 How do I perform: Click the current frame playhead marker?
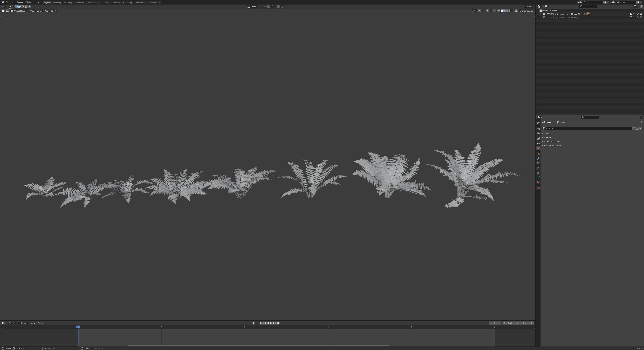pos(78,327)
